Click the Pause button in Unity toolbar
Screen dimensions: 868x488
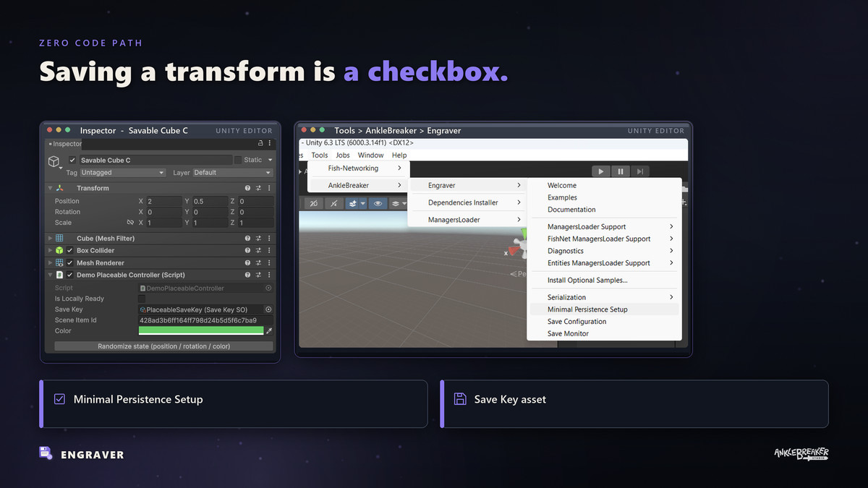click(x=620, y=171)
